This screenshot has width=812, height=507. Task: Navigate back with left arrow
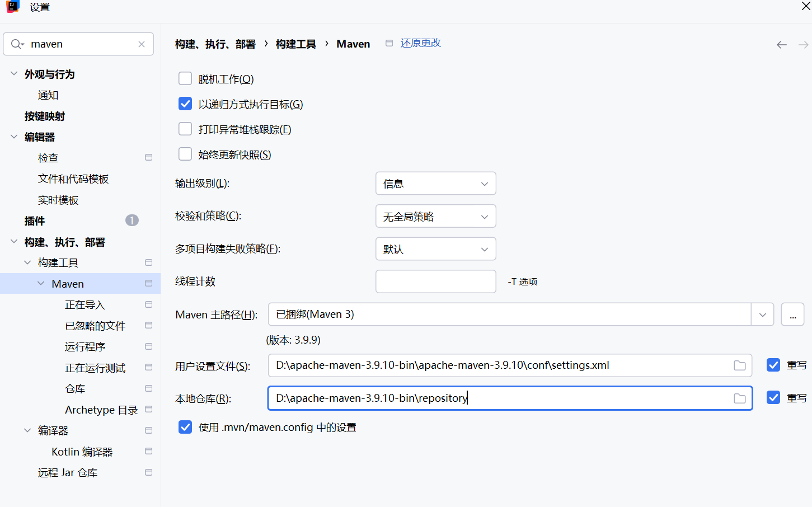[x=782, y=45]
